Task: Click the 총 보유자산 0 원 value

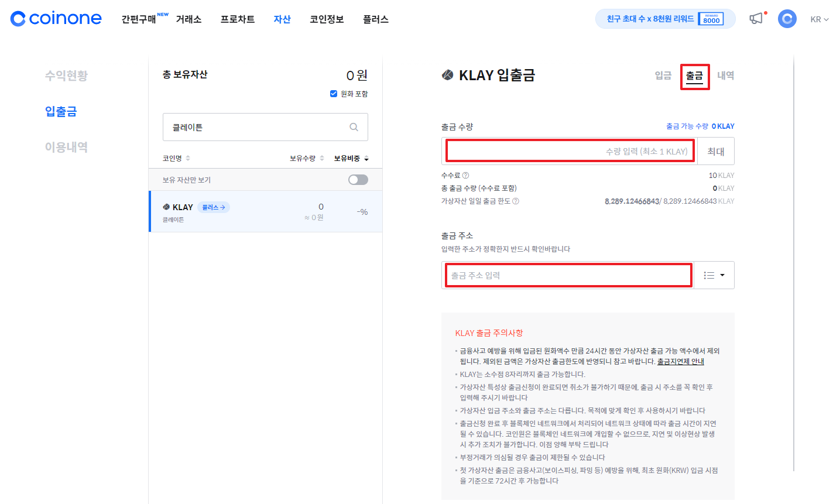Action: pos(356,75)
